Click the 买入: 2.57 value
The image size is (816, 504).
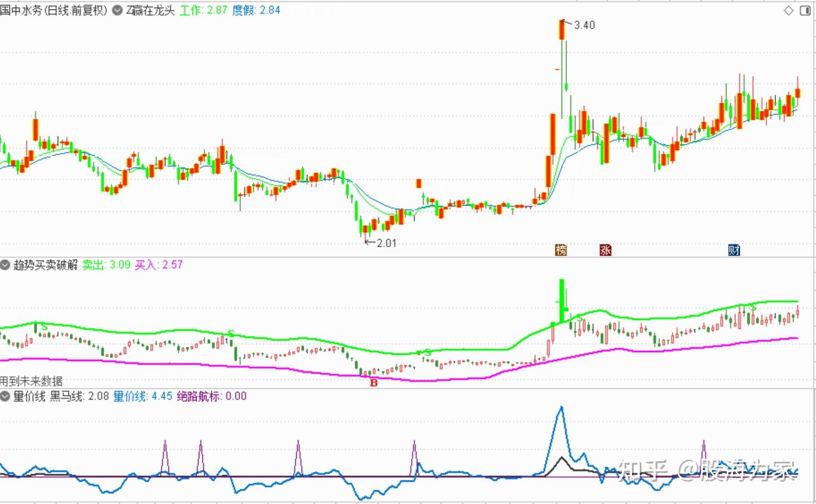[x=158, y=265]
